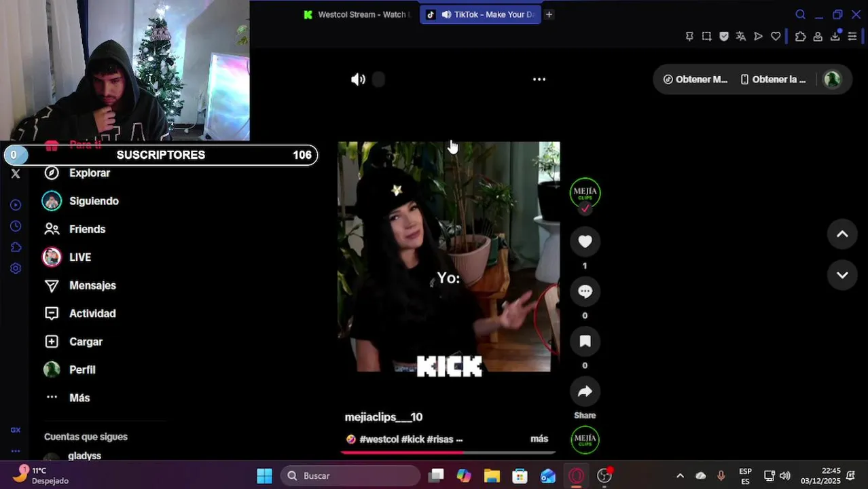Open the translate page icon
This screenshot has width=868, height=489.
point(741,37)
